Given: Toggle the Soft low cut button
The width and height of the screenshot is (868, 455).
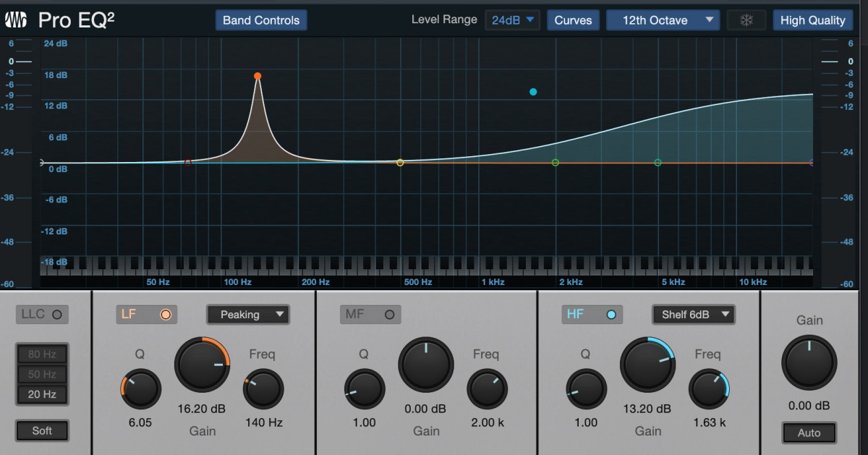Looking at the screenshot, I should tap(42, 430).
